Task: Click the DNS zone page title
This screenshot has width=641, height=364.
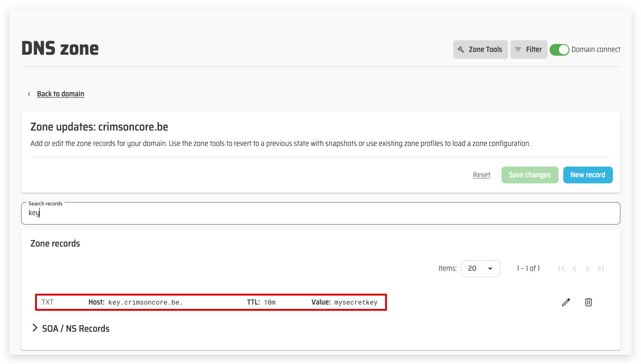Action: (x=60, y=49)
